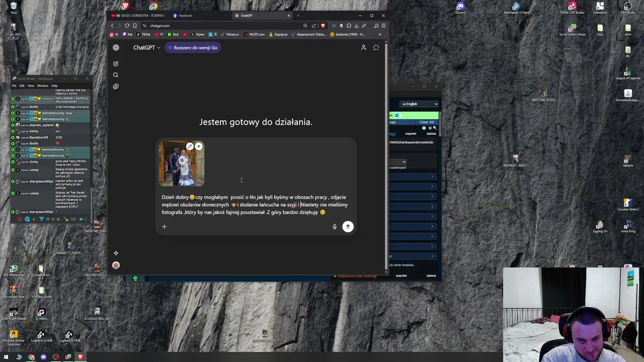Open Help menu in Social Stream Dashboard

coord(54,85)
